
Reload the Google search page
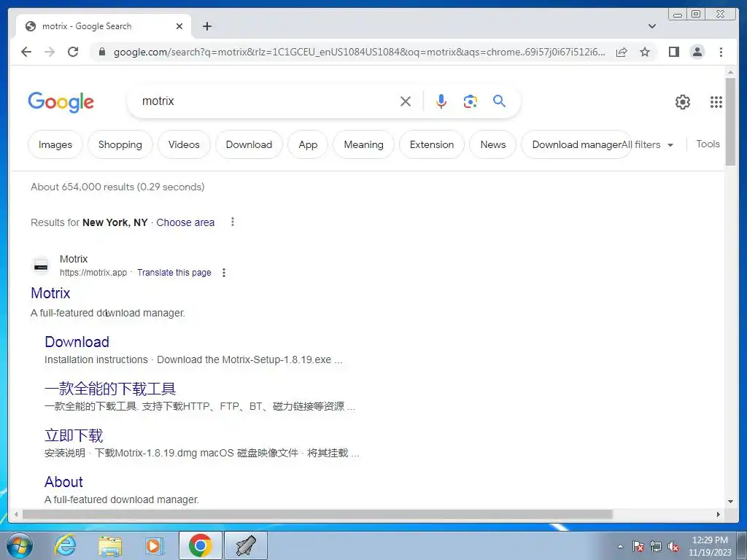(x=73, y=52)
